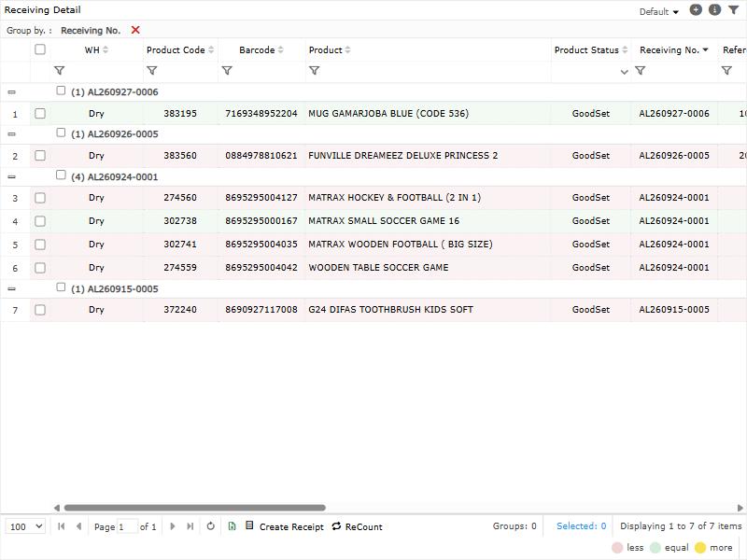Click product code 383560 cell

(180, 156)
